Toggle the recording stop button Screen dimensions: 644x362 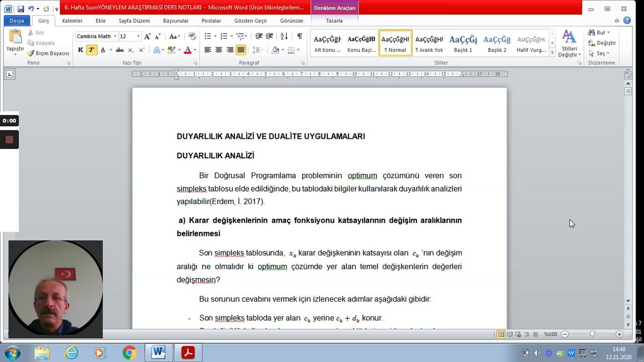pos(9,139)
